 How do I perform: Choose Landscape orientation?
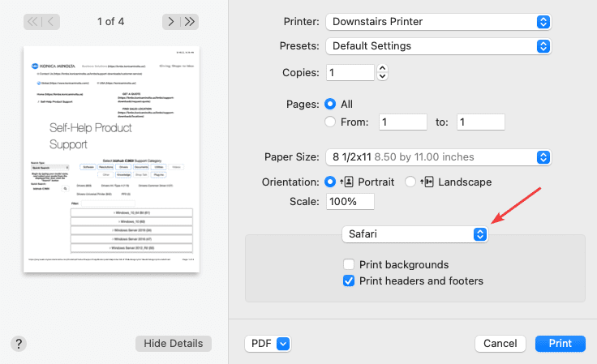(410, 182)
